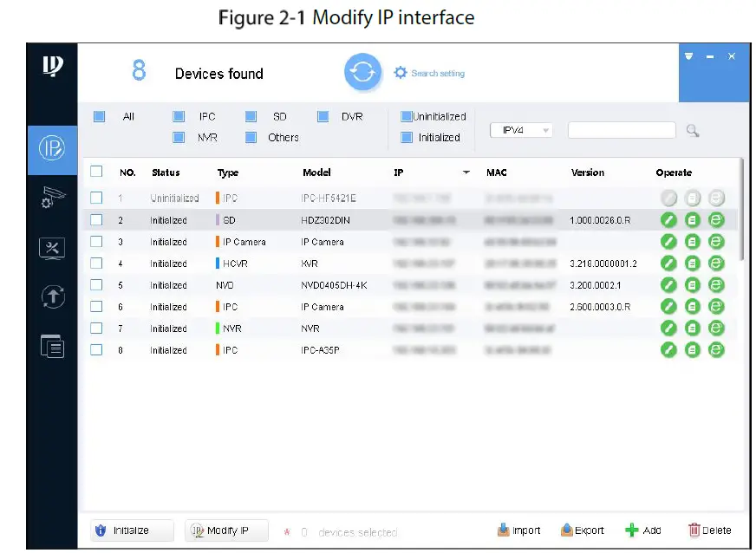Sort by the Status column header

tap(166, 172)
